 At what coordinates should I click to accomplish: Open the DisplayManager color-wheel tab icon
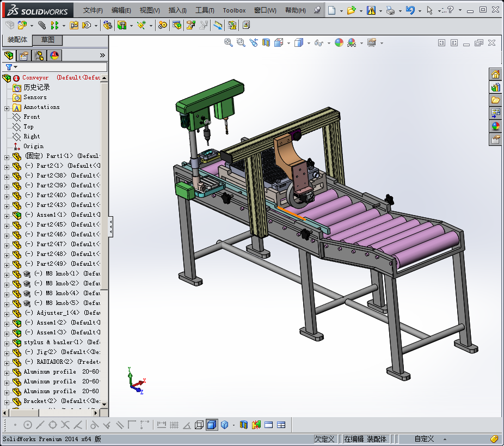(x=54, y=55)
